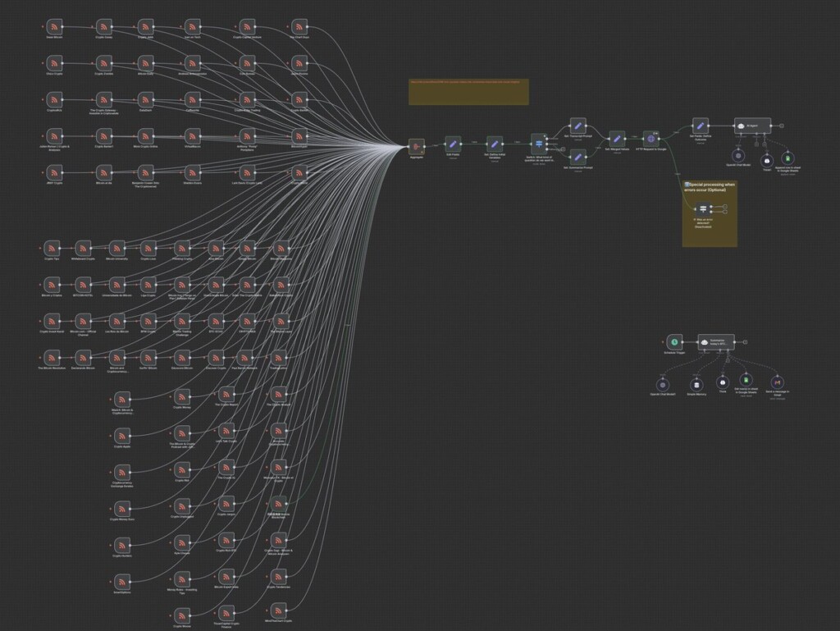840x631 pixels.
Task: Select the Append row in Google Sheets node
Action: coord(787,158)
